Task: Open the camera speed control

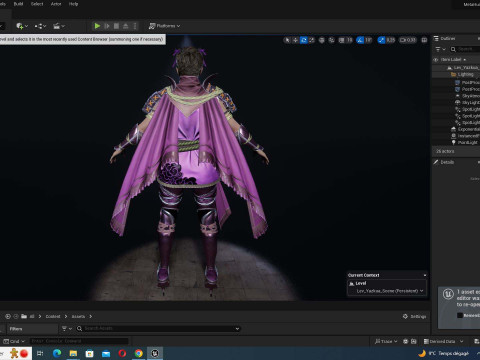Action: click(x=408, y=40)
